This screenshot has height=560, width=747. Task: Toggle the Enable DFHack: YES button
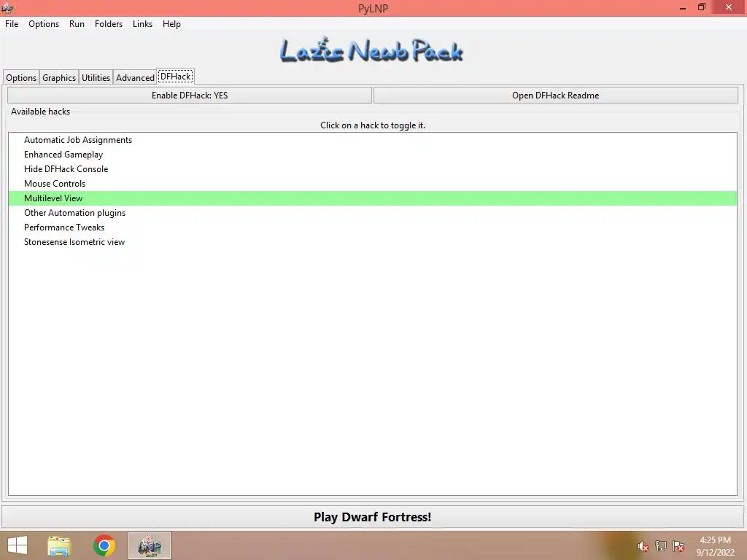pyautogui.click(x=190, y=96)
